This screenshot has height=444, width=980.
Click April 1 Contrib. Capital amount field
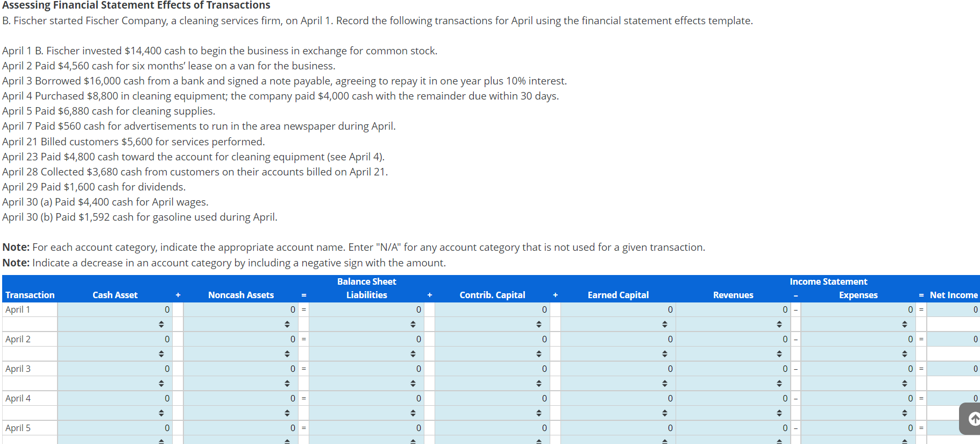click(492, 309)
